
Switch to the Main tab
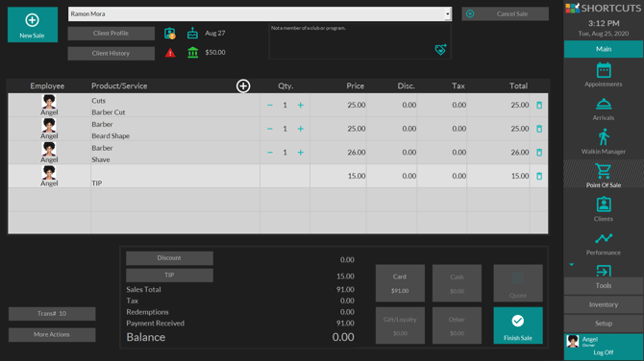[x=604, y=49]
